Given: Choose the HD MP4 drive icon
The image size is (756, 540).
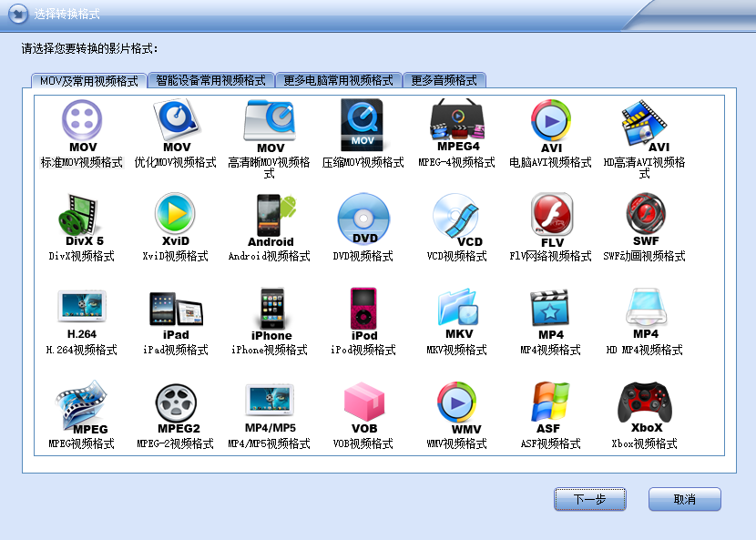Looking at the screenshot, I should (x=646, y=313).
